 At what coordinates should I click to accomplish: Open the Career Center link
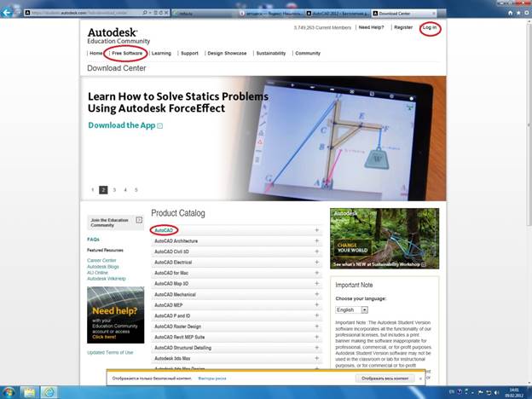point(101,260)
